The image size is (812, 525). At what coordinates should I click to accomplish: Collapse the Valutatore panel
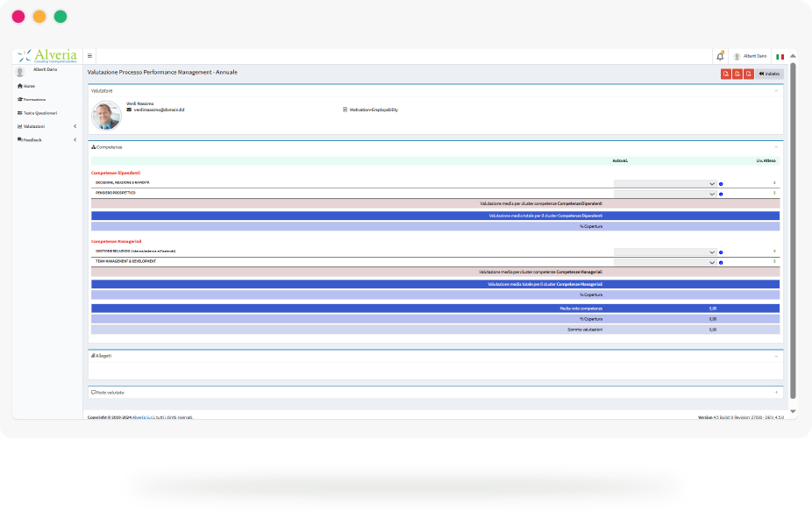point(776,90)
